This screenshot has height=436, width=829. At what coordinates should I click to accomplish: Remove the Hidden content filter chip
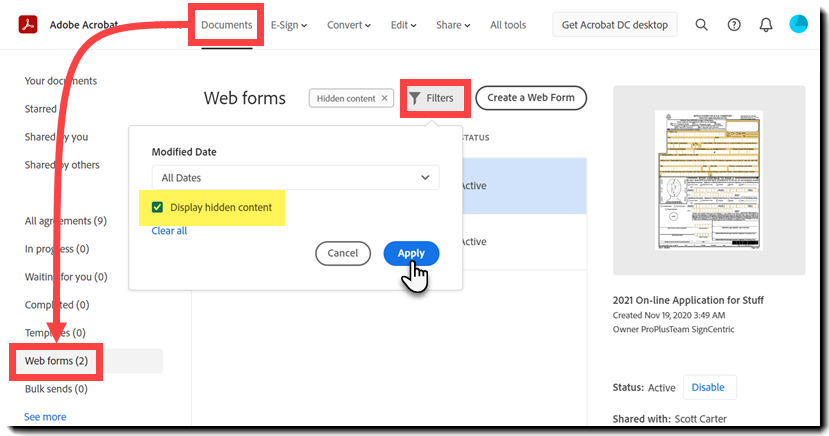click(x=384, y=98)
